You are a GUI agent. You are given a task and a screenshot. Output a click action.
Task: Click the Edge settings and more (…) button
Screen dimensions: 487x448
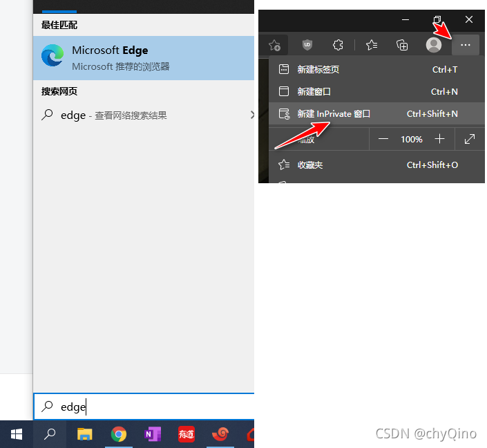pyautogui.click(x=465, y=46)
